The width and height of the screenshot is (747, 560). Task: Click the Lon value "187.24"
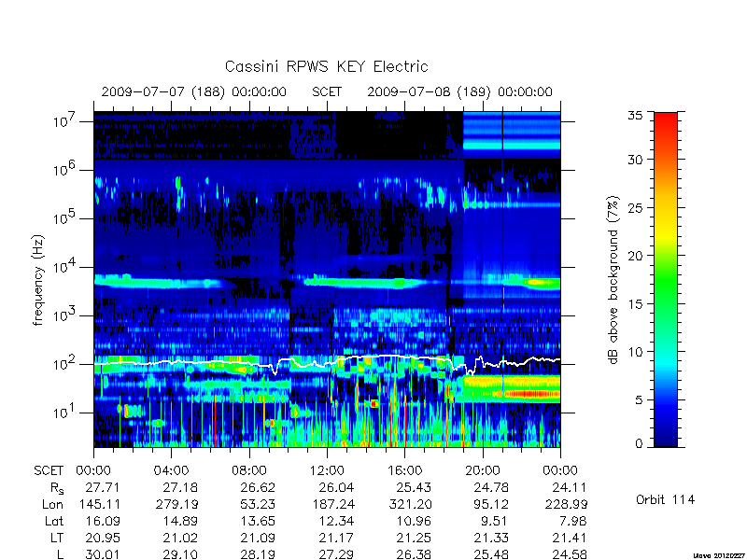333,504
